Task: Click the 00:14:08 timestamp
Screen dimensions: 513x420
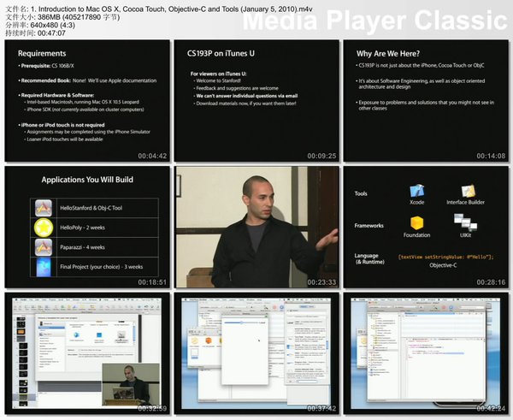Action: pyautogui.click(x=491, y=156)
